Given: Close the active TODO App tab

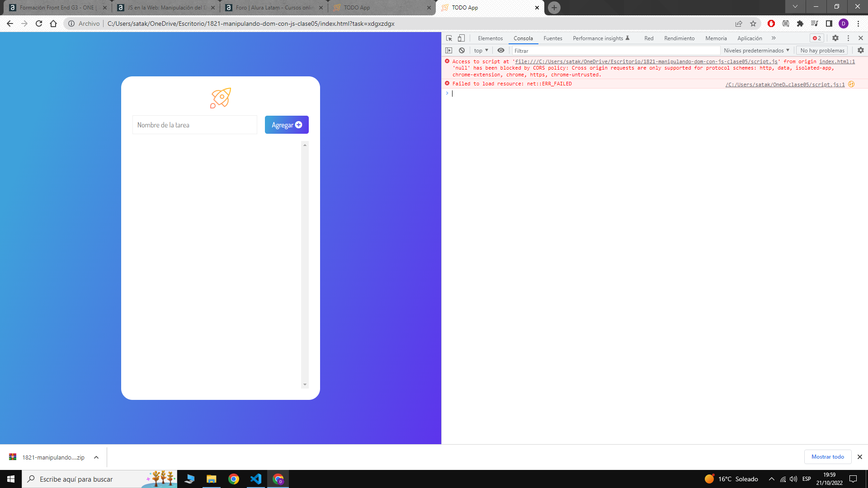Looking at the screenshot, I should 537,8.
